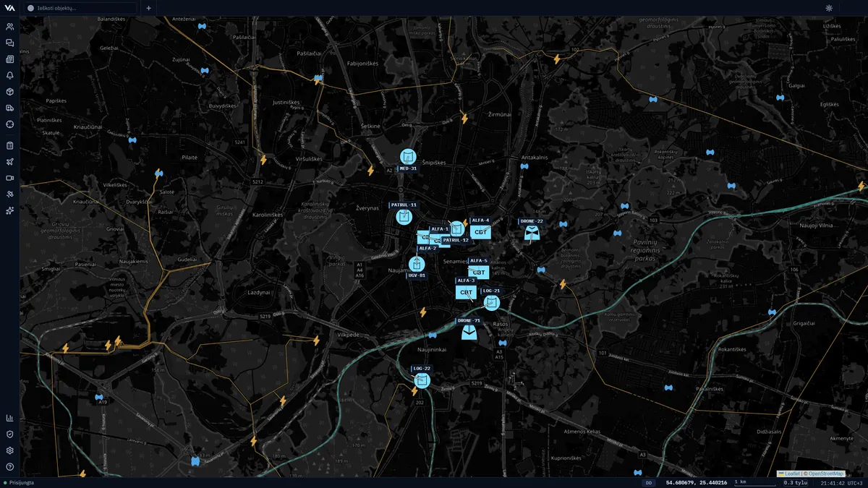Click the ALFA-1 label

(x=440, y=229)
